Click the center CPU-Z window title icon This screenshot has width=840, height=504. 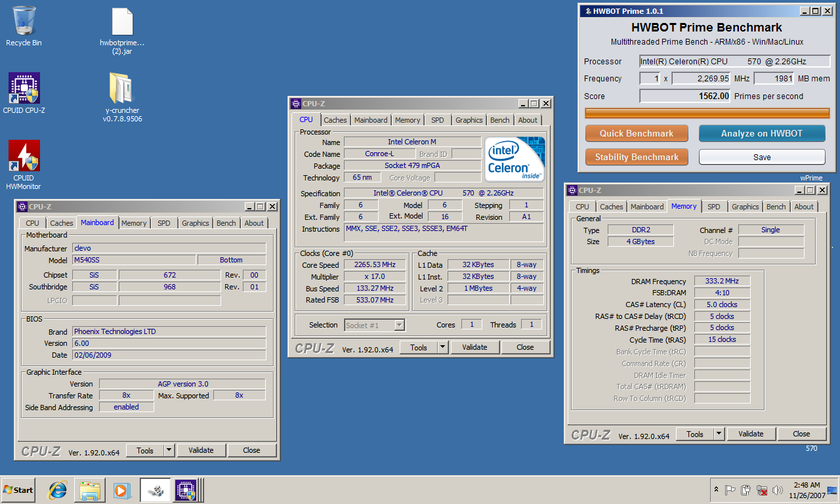[x=296, y=104]
